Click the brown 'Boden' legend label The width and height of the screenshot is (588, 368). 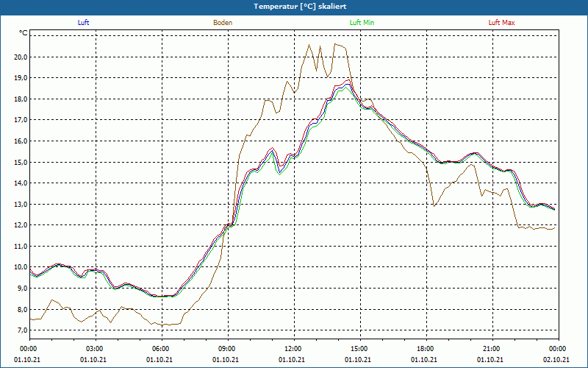click(223, 23)
